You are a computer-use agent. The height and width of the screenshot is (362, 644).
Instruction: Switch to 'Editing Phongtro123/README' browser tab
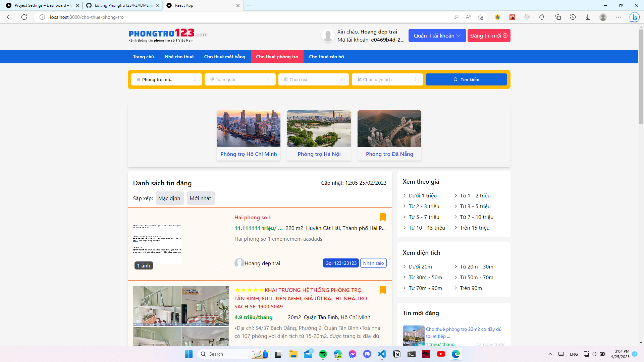tap(122, 5)
